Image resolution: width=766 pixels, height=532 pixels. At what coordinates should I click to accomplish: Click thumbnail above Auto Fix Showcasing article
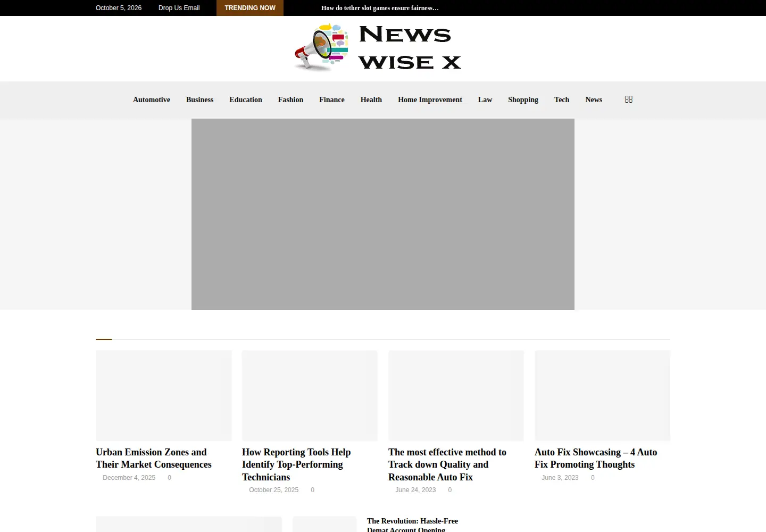(x=602, y=395)
